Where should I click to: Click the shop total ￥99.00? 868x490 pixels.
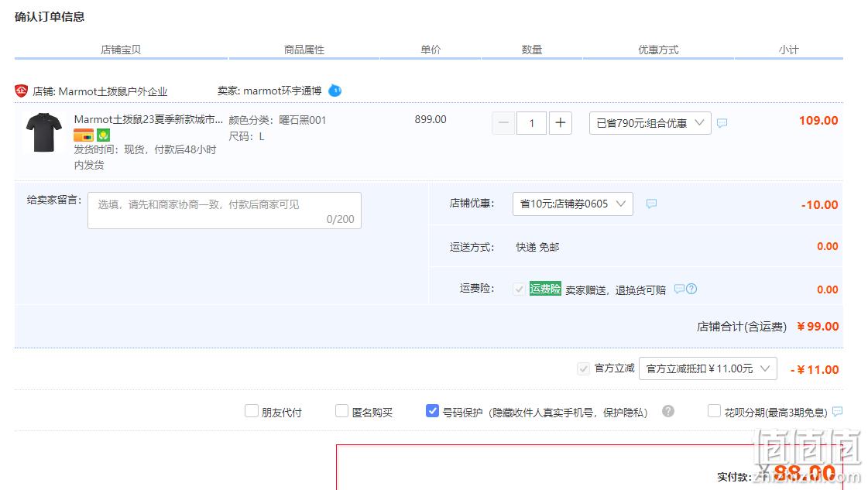click(x=818, y=327)
